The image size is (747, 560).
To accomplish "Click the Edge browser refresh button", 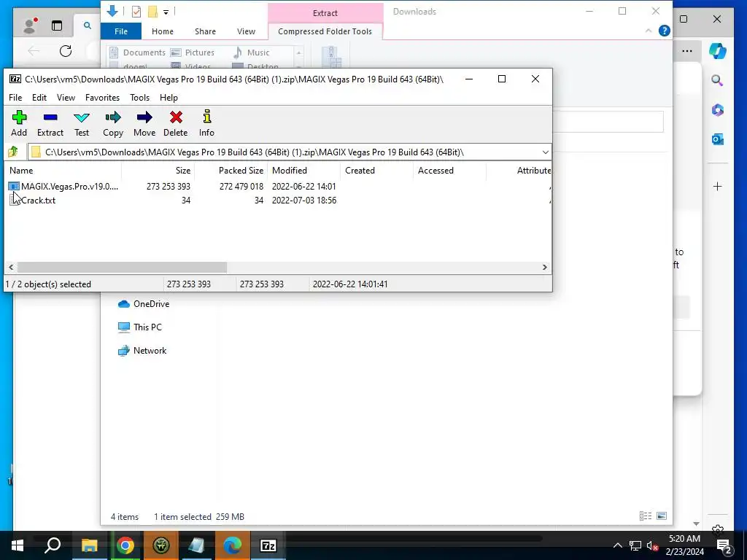I will click(x=66, y=51).
